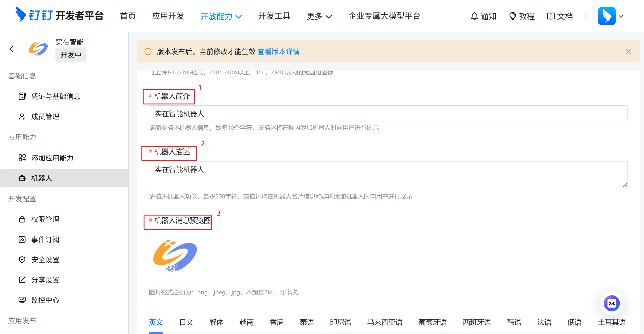This screenshot has height=334, width=644.
Task: Open 添加应用能力 section
Action: point(52,158)
